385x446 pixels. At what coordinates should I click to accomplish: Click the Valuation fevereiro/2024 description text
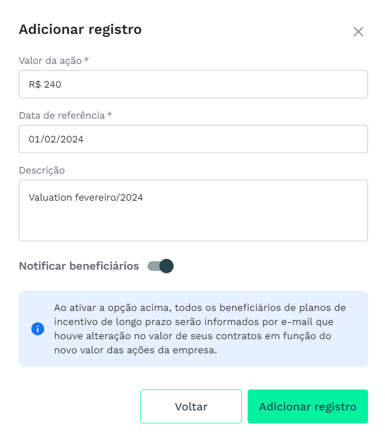[x=86, y=197]
